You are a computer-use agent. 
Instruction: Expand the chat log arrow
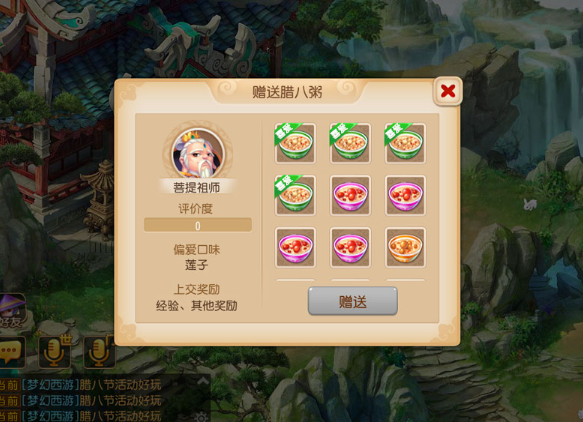pyautogui.click(x=203, y=381)
